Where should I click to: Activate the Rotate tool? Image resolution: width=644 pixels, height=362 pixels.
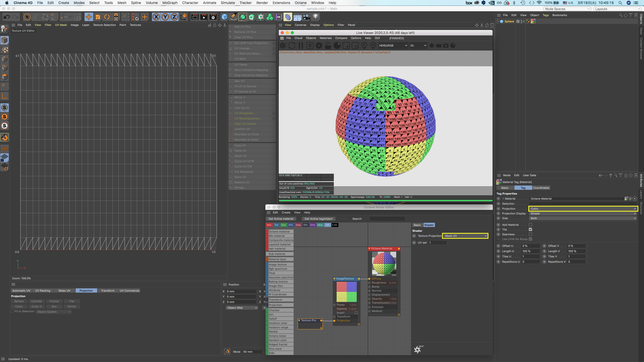pyautogui.click(x=107, y=17)
